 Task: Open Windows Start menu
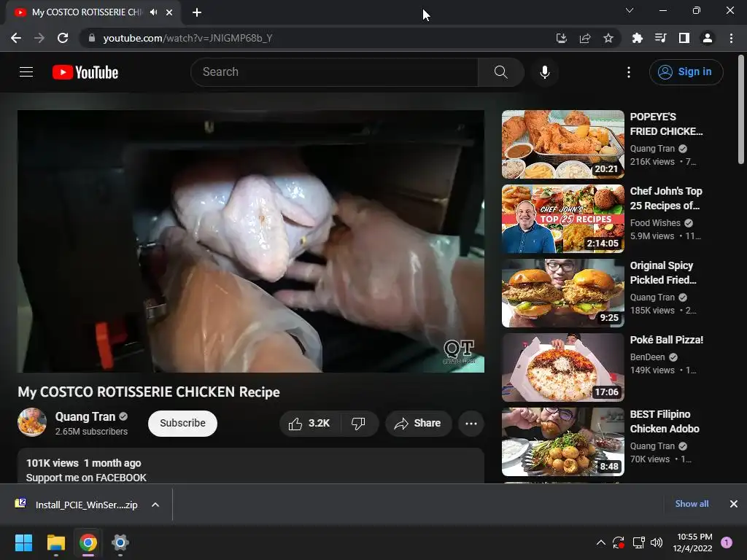pos(23,542)
